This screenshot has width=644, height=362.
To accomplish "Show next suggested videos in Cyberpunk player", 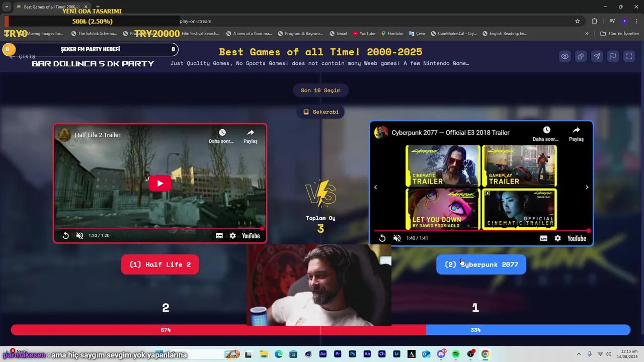I will pos(587,187).
